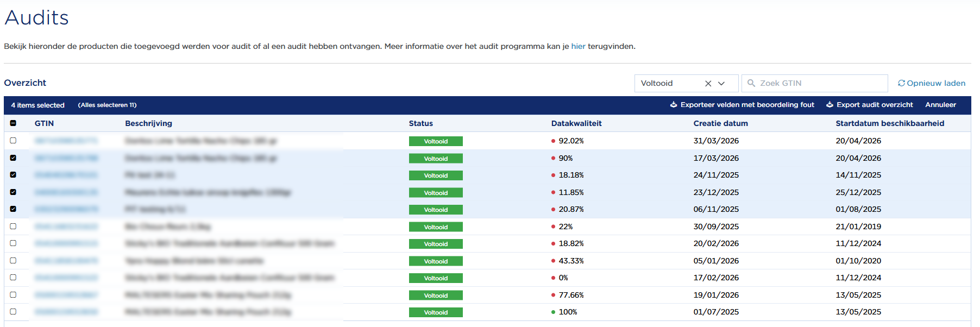Deselect the row with 18.18% data quality
The width and height of the screenshot is (980, 327).
pos(13,175)
